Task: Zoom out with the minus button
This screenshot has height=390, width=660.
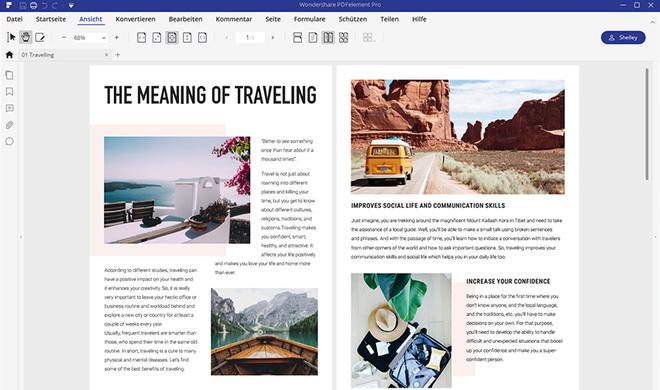Action: (x=64, y=37)
